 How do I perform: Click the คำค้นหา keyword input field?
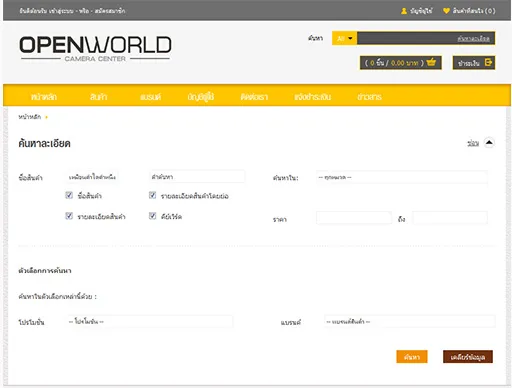pos(197,177)
